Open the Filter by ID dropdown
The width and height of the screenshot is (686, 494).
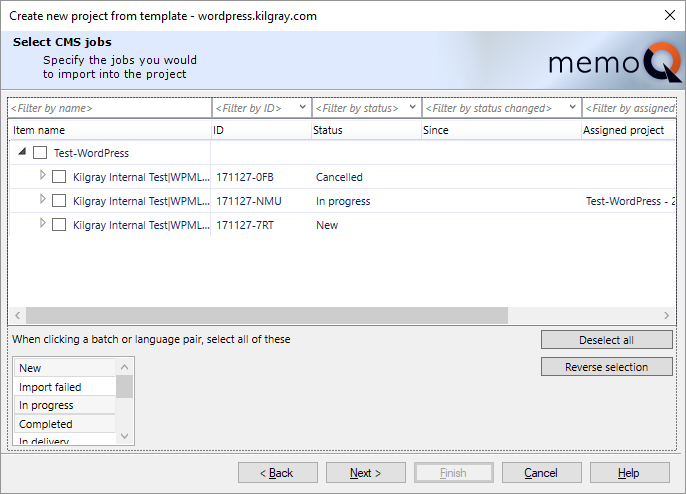tap(302, 107)
